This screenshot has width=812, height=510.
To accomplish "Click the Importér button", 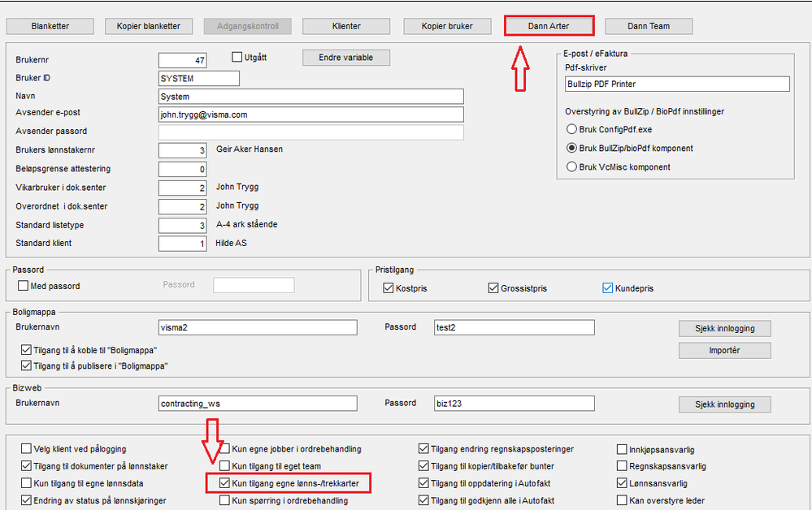I will coord(725,350).
